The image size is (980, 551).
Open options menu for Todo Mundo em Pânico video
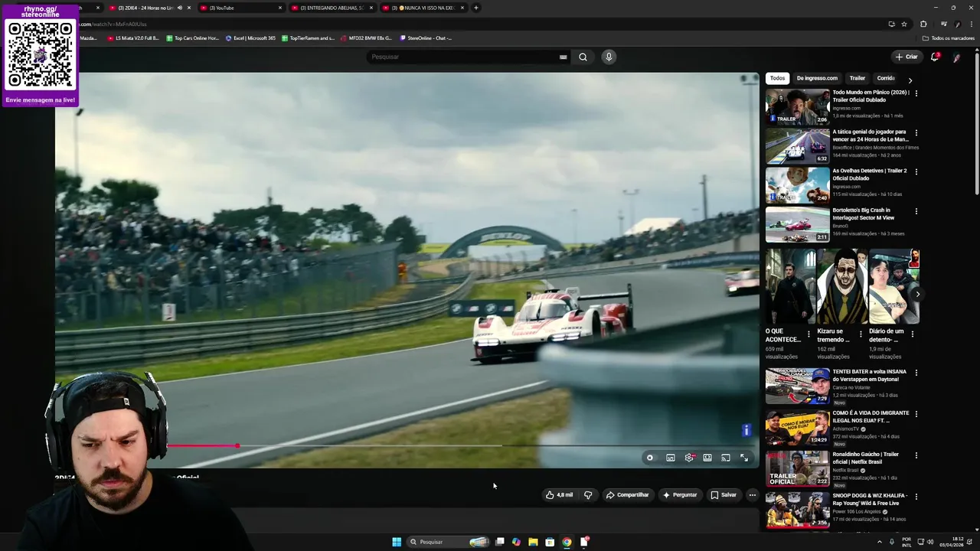tap(916, 93)
